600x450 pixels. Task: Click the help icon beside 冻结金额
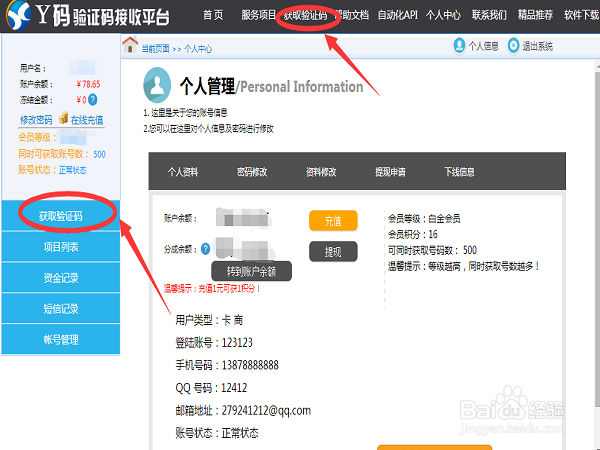pos(93,100)
